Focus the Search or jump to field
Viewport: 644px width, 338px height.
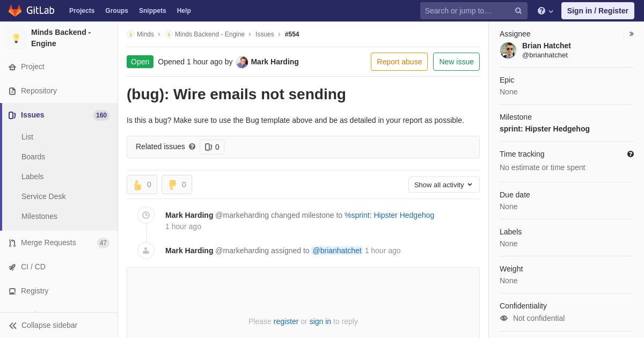click(474, 11)
